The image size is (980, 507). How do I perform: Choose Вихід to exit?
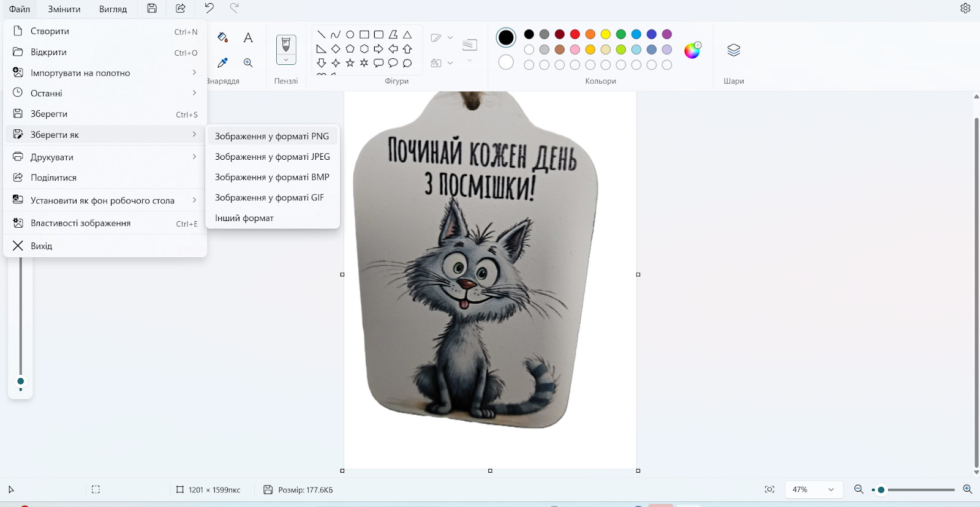[105, 246]
